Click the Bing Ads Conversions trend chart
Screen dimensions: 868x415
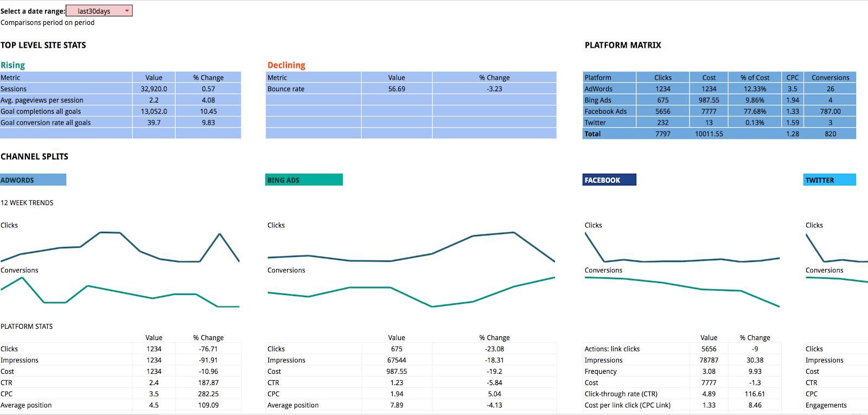411,292
